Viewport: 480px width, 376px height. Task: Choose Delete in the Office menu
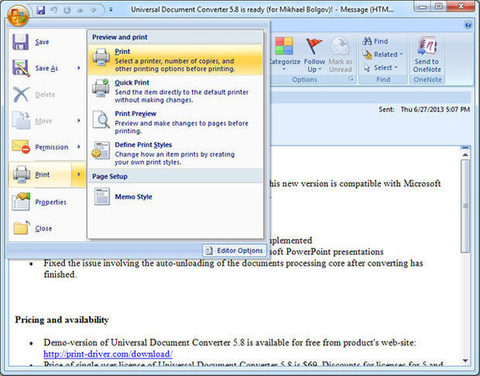click(47, 95)
